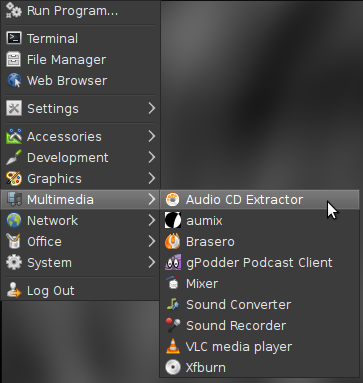Launch Sound Converter entry
363x383 pixels.
260,304
